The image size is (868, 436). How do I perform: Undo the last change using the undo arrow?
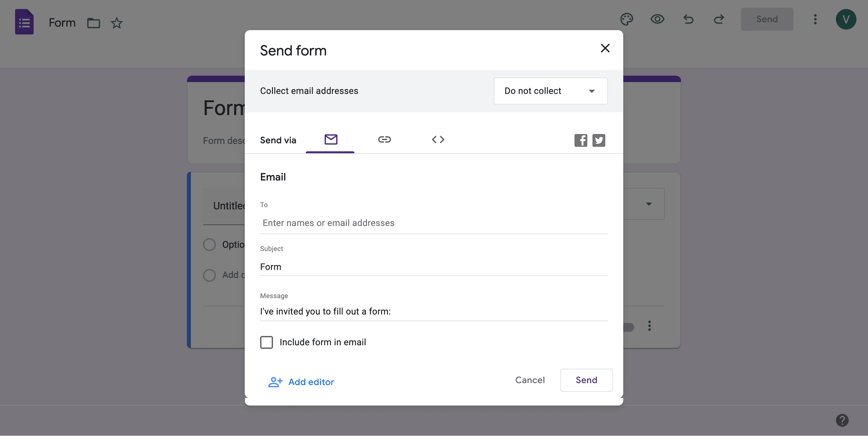click(x=688, y=19)
